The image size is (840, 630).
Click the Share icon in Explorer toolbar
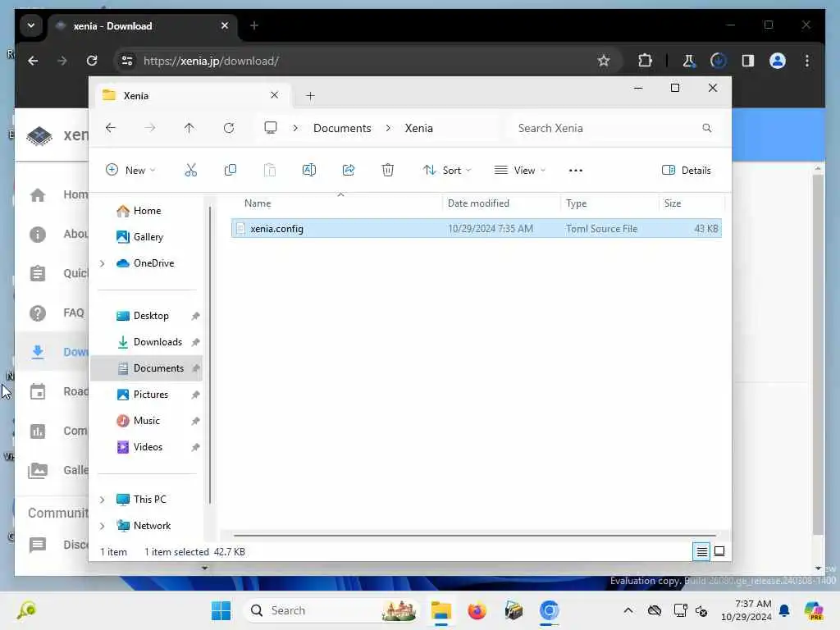tap(348, 171)
